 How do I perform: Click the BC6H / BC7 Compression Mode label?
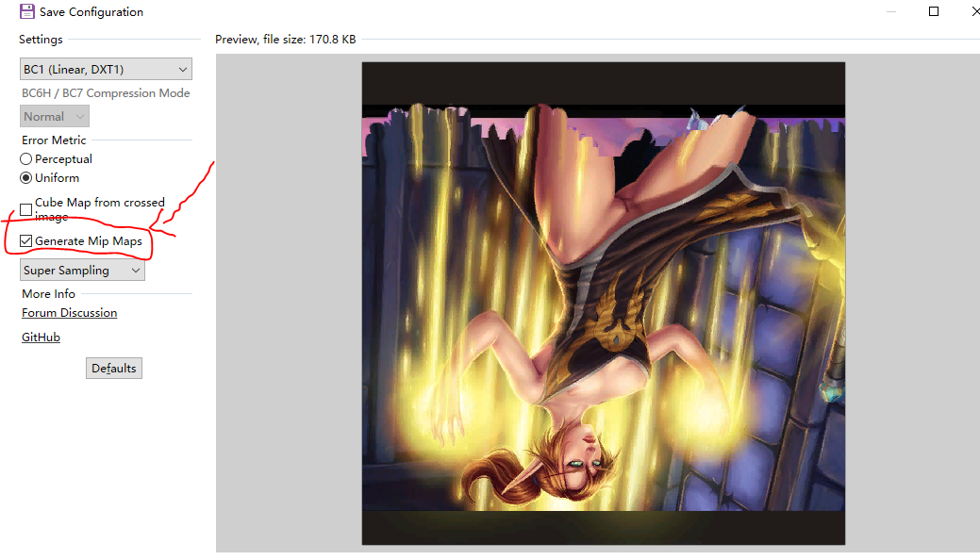coord(106,93)
